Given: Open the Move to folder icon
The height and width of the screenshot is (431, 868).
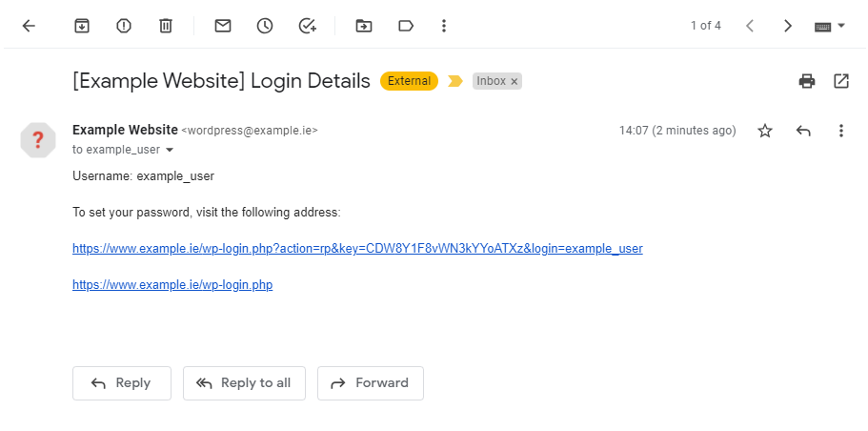Looking at the screenshot, I should click(364, 26).
